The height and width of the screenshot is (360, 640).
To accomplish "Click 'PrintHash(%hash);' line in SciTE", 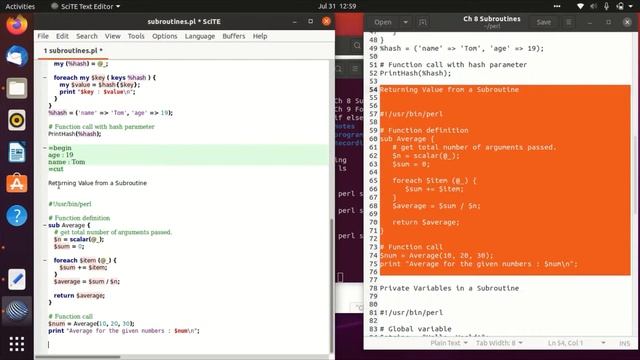I will pyautogui.click(x=75, y=134).
